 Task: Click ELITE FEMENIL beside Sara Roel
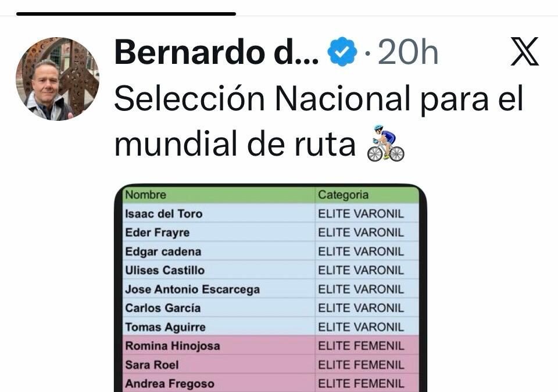point(361,365)
